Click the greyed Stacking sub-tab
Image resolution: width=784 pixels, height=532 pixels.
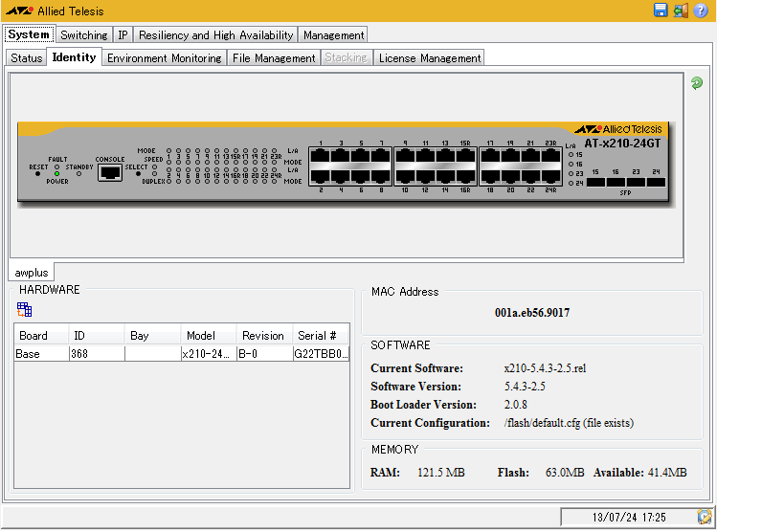click(x=346, y=57)
